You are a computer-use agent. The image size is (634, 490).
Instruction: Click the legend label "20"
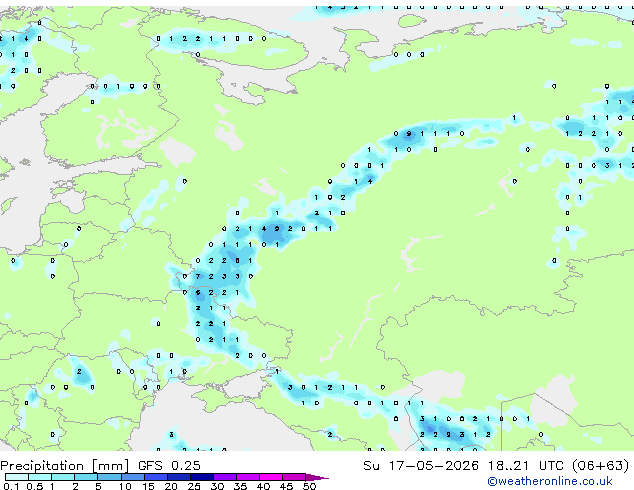(x=171, y=486)
